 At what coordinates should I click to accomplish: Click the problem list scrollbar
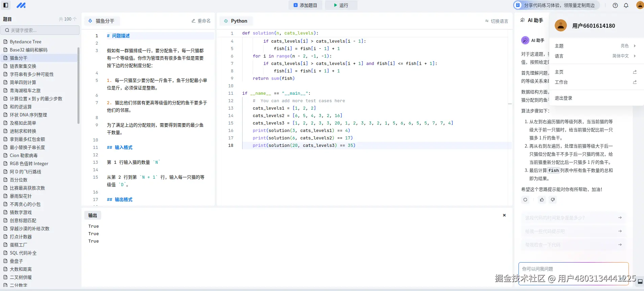click(78, 85)
